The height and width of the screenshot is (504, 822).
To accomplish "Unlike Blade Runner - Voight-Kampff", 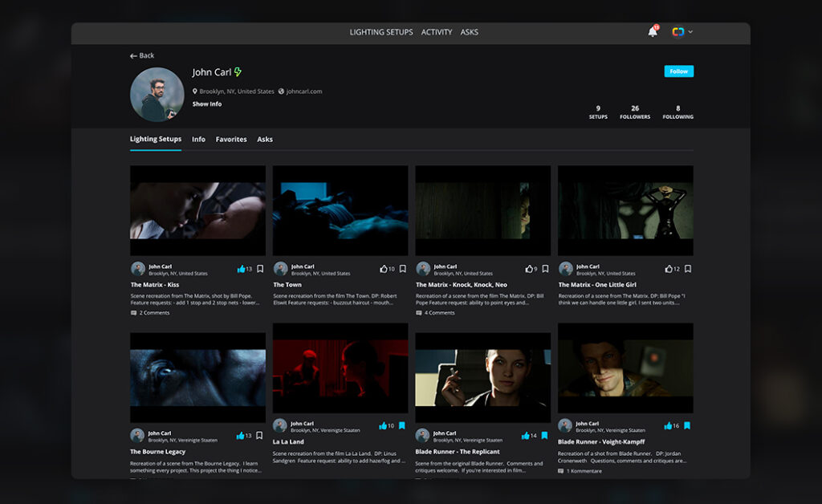I will [669, 425].
